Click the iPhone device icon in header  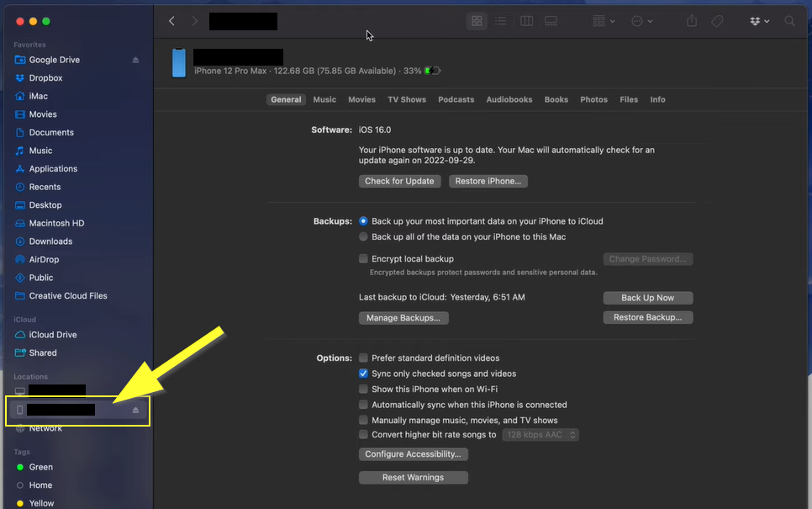[x=179, y=63]
